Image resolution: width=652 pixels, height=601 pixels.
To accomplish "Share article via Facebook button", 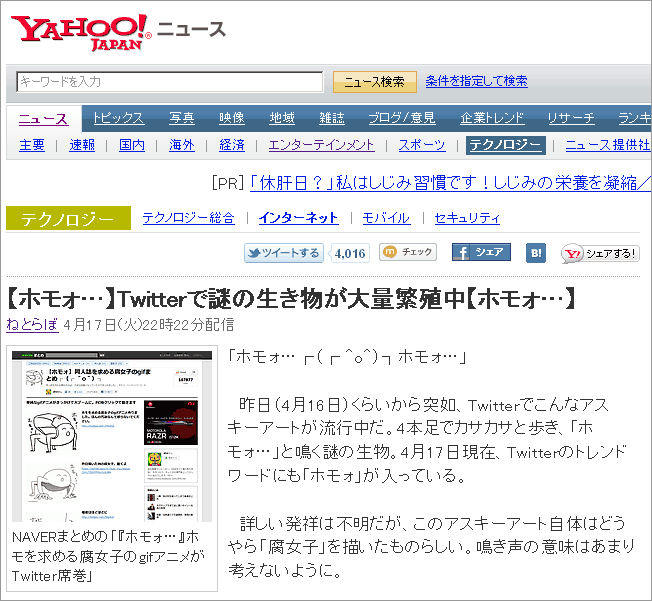I will pyautogui.click(x=481, y=253).
